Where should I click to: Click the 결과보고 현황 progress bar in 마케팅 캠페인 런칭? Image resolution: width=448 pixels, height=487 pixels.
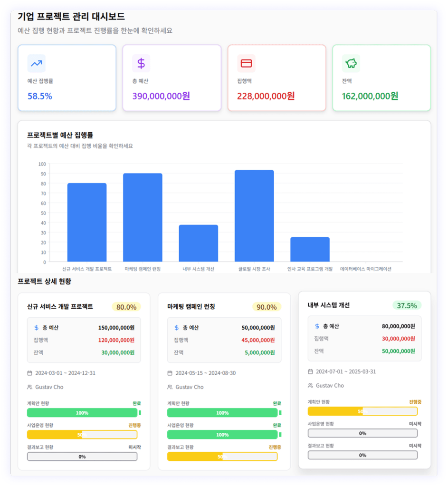coord(222,457)
